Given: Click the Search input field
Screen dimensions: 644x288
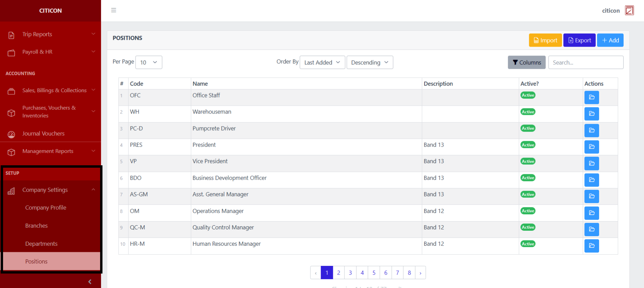Looking at the screenshot, I should 586,62.
